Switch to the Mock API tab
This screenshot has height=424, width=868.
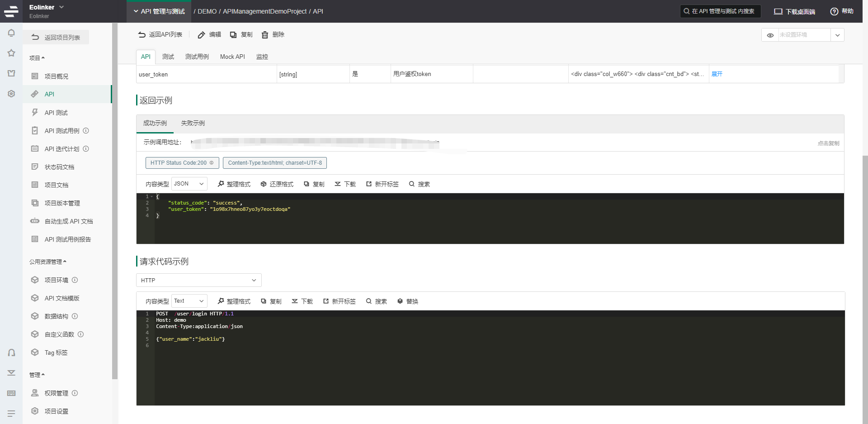(232, 57)
